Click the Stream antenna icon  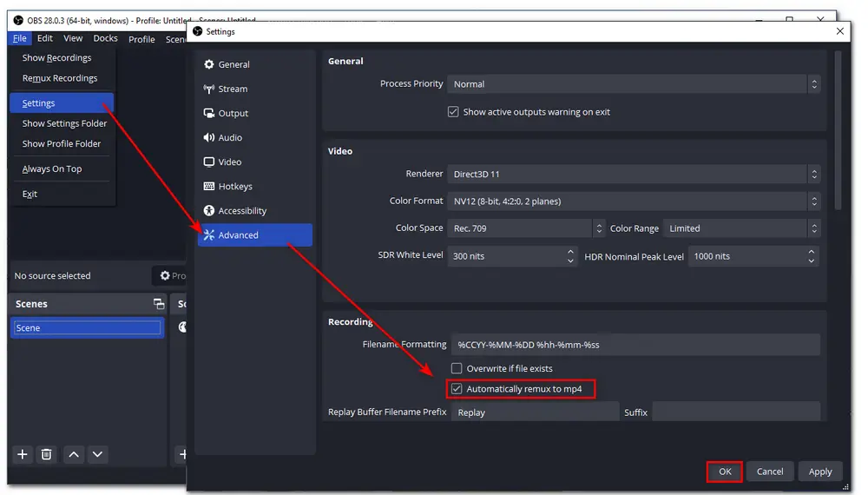[x=208, y=89]
